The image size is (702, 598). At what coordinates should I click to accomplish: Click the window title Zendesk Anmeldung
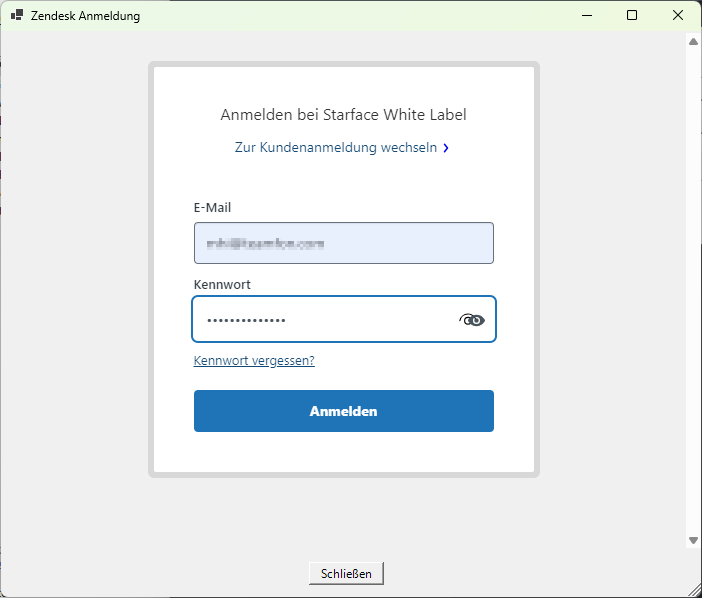pos(86,16)
